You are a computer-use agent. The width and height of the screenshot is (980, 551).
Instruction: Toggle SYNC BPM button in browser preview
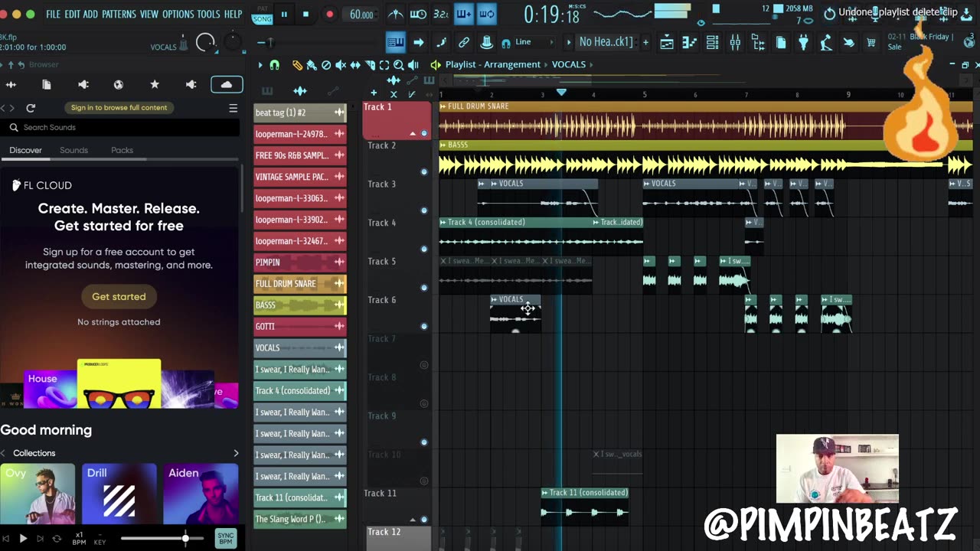tap(225, 538)
